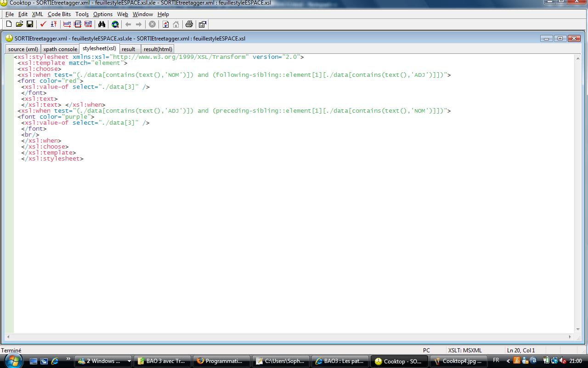Screen dimensions: 588x368
Task: Save the document via floppy icon
Action: click(x=30, y=24)
